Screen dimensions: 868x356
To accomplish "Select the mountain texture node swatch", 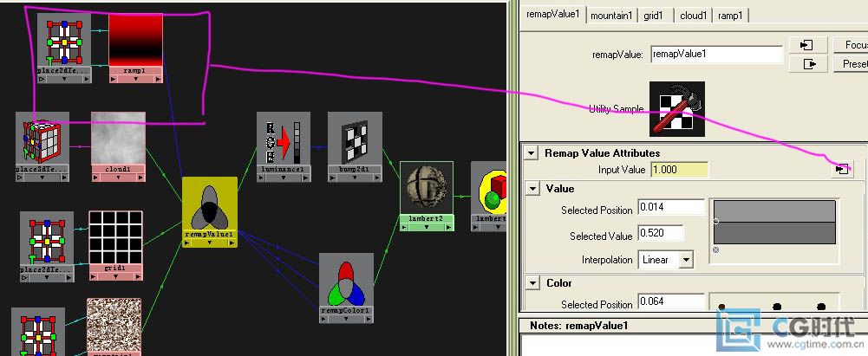I will click(114, 325).
